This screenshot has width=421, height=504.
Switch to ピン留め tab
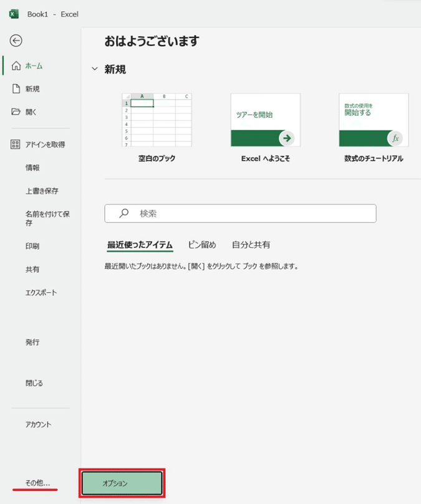(x=202, y=245)
